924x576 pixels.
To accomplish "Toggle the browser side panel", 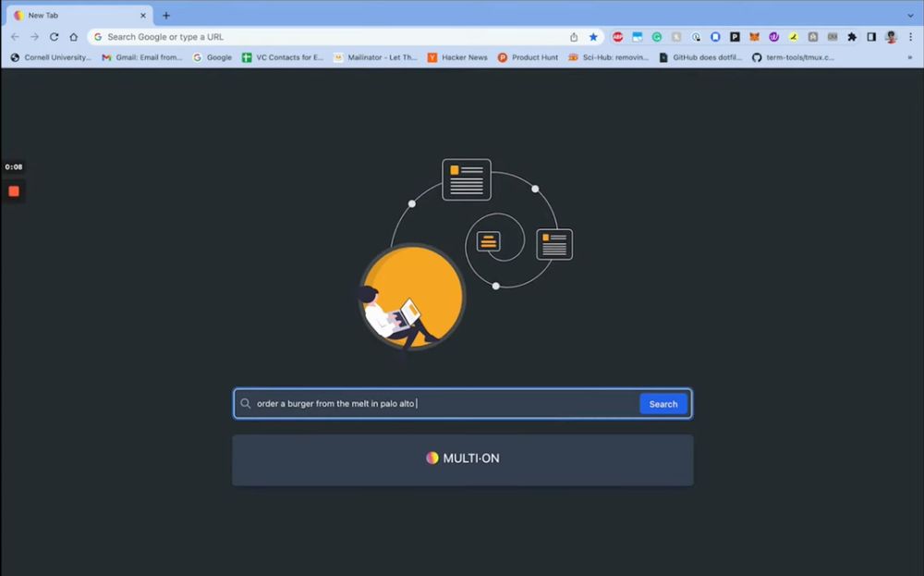I will pos(871,37).
